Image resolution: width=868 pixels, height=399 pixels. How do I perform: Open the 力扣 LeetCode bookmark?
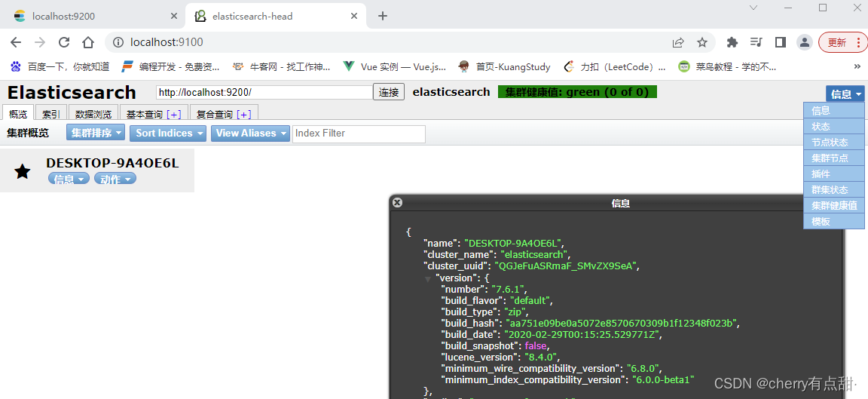click(x=615, y=67)
